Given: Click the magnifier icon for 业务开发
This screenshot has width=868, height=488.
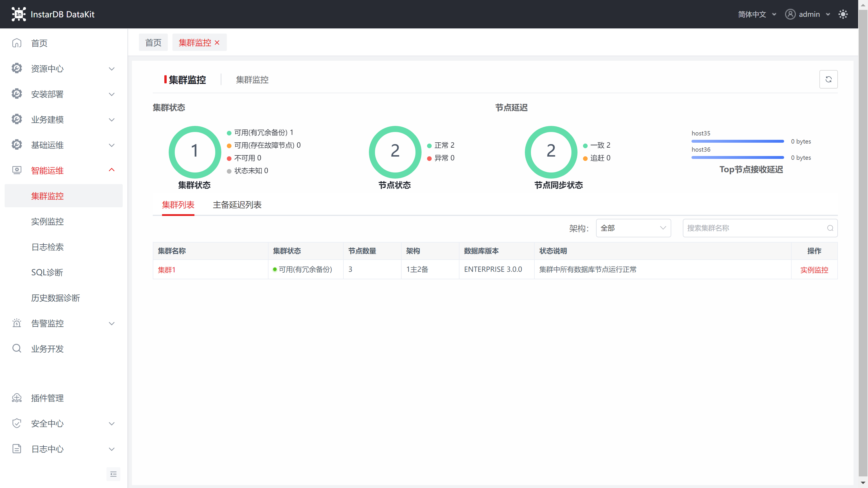Looking at the screenshot, I should (x=16, y=348).
